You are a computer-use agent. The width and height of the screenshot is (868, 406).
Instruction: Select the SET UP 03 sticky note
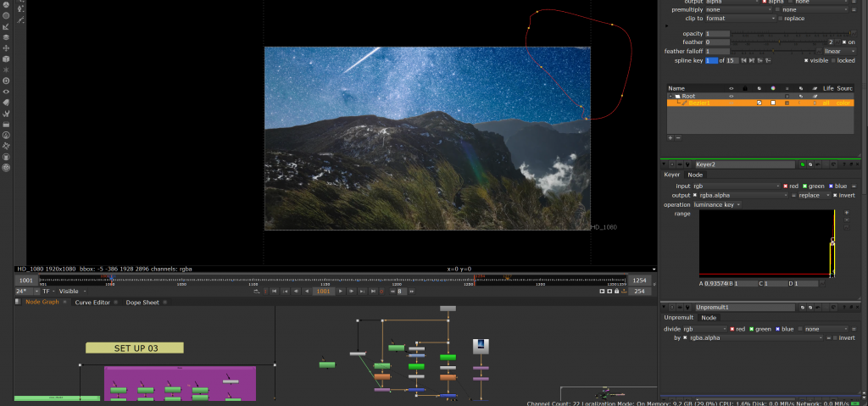(x=135, y=348)
